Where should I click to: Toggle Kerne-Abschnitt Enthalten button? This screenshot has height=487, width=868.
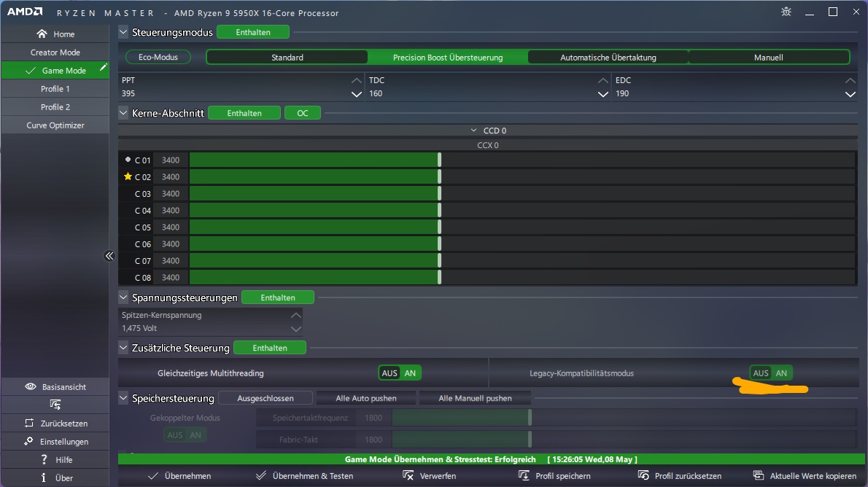(244, 113)
